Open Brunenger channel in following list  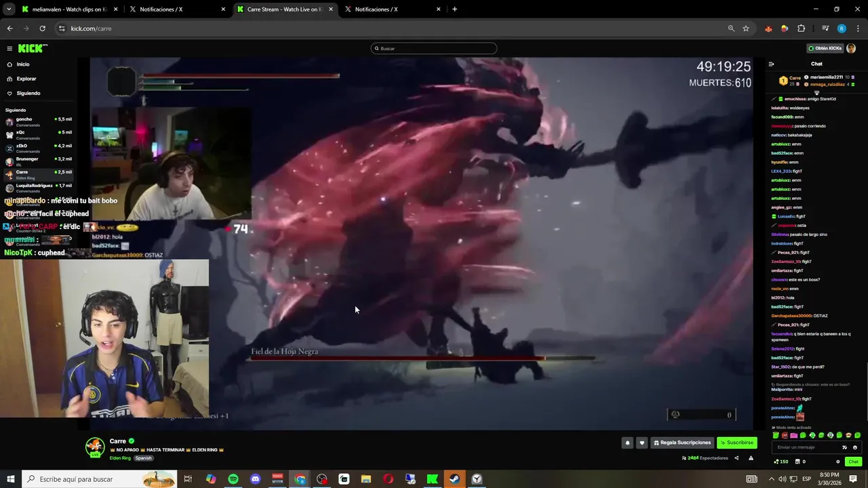39,161
